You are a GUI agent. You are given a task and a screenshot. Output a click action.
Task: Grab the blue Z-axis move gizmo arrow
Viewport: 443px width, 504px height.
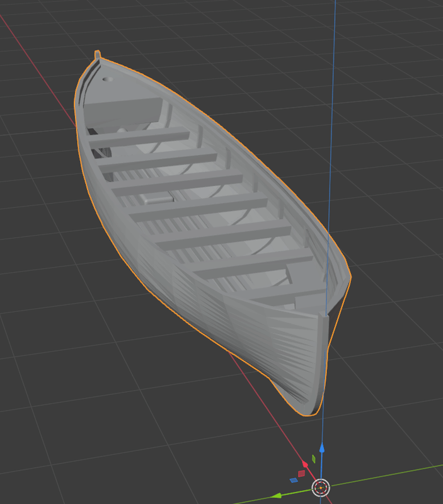tap(321, 448)
